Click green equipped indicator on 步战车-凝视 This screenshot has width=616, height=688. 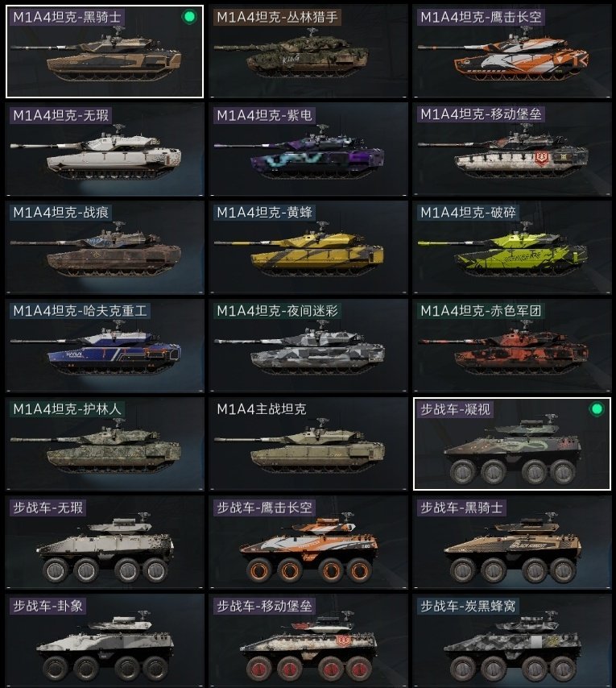tap(596, 409)
